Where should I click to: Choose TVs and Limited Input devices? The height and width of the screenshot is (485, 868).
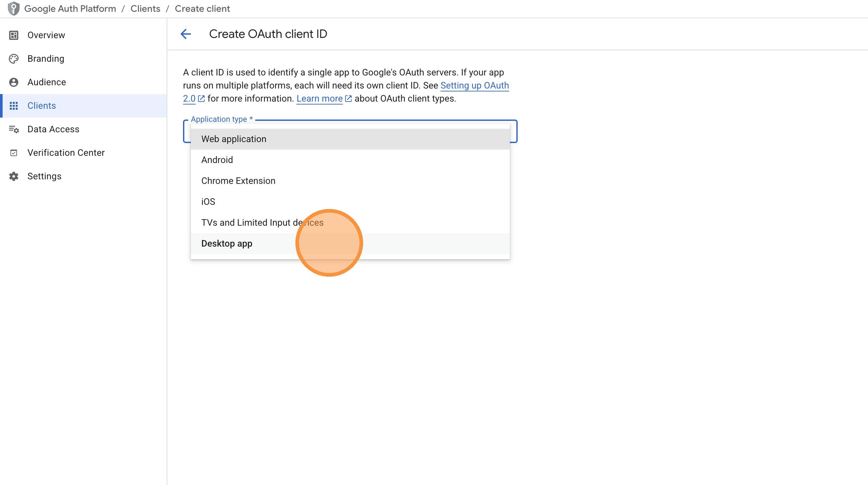(262, 222)
